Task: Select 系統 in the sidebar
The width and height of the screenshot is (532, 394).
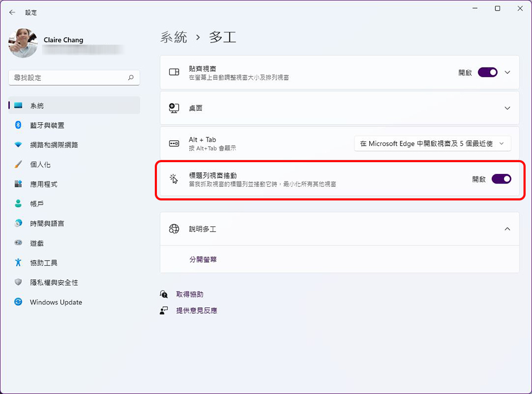Action: (x=74, y=105)
